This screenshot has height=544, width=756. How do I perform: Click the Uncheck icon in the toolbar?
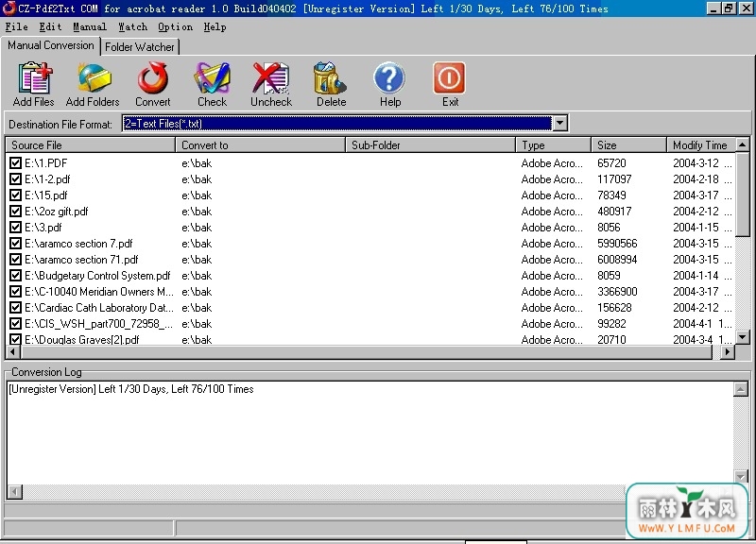pyautogui.click(x=271, y=77)
